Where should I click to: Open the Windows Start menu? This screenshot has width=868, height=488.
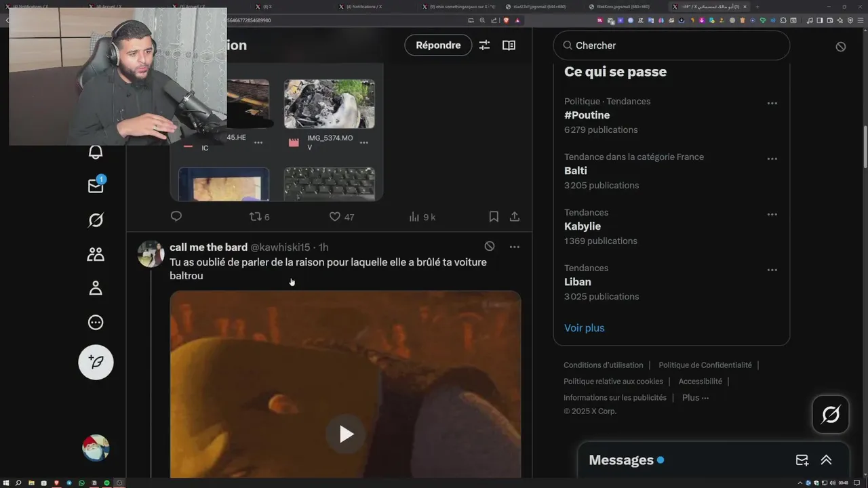[6, 483]
